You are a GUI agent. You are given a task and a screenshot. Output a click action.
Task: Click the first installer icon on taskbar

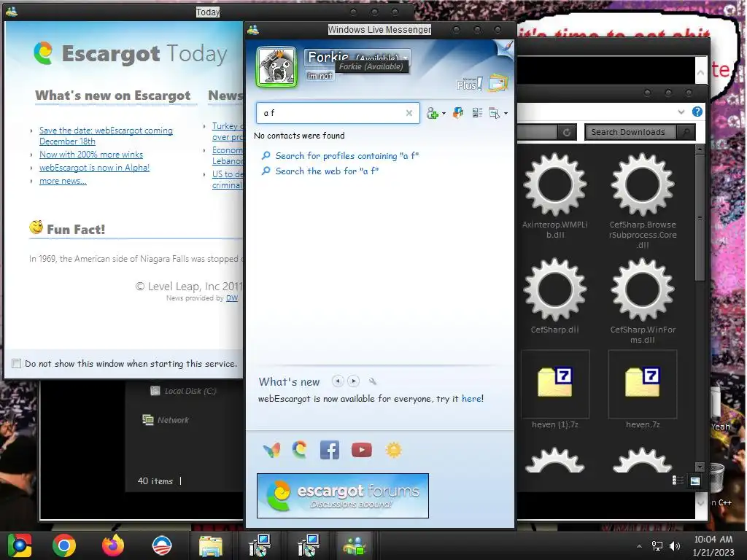tap(259, 545)
